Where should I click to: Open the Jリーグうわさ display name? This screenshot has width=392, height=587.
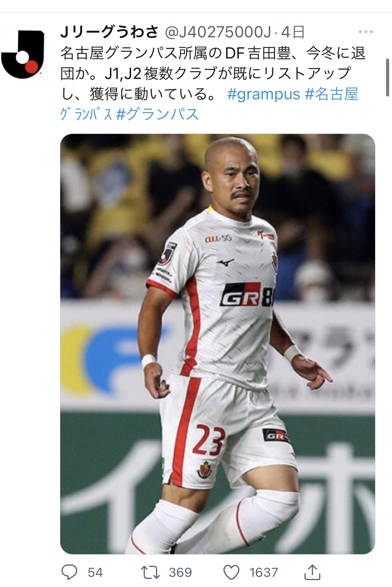point(110,32)
